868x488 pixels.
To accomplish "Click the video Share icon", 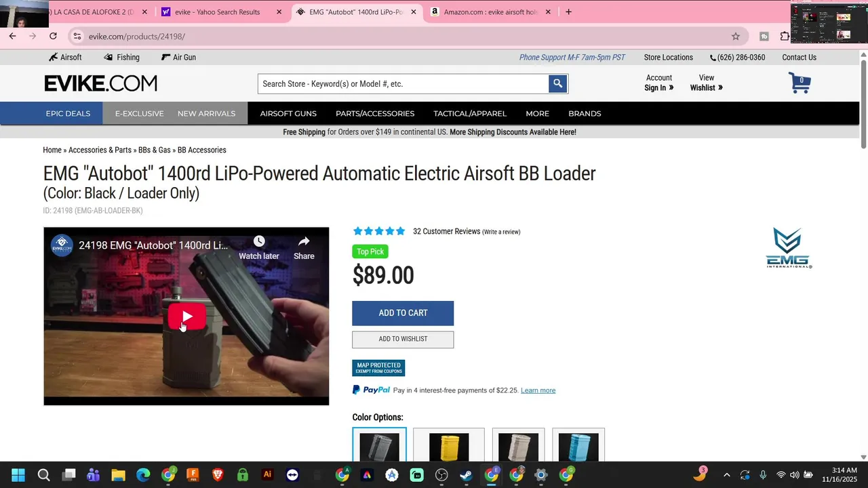I will pos(304,247).
